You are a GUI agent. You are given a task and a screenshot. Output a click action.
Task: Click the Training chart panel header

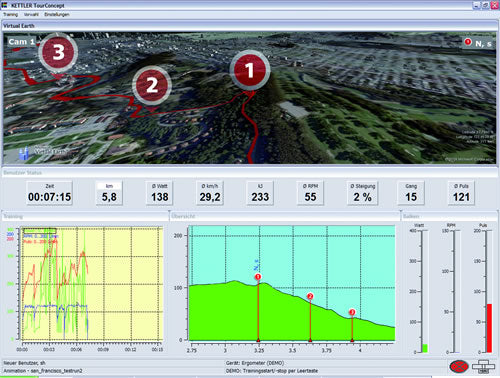85,216
